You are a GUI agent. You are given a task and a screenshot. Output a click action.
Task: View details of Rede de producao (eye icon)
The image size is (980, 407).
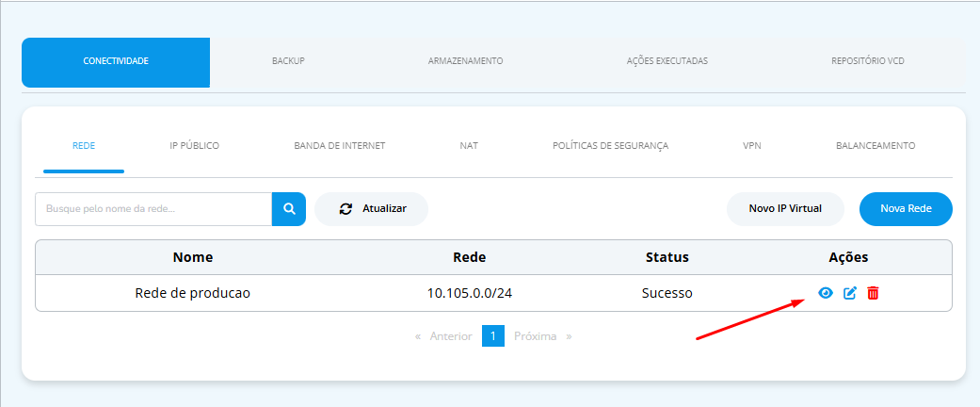pyautogui.click(x=826, y=293)
